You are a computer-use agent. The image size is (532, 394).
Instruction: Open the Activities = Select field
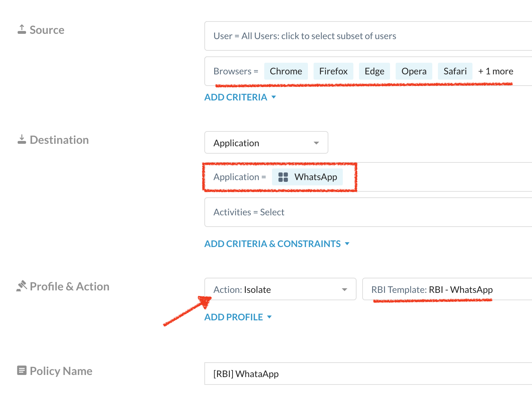(368, 212)
